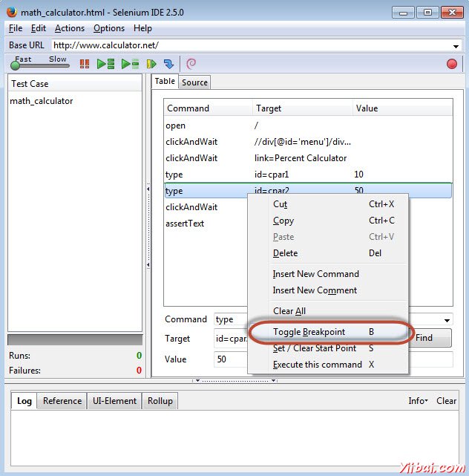Select Insert New Command

[x=328, y=274]
